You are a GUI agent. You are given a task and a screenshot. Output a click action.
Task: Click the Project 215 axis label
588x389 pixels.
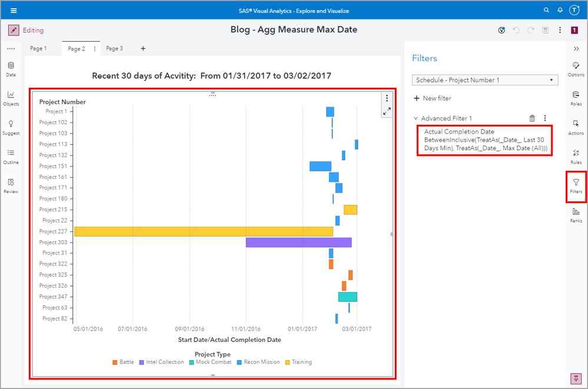click(x=53, y=210)
